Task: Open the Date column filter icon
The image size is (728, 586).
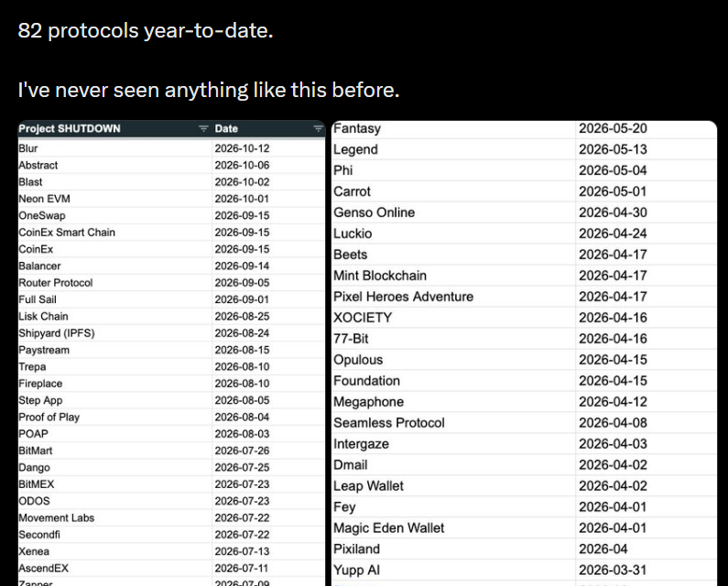Action: click(x=318, y=128)
